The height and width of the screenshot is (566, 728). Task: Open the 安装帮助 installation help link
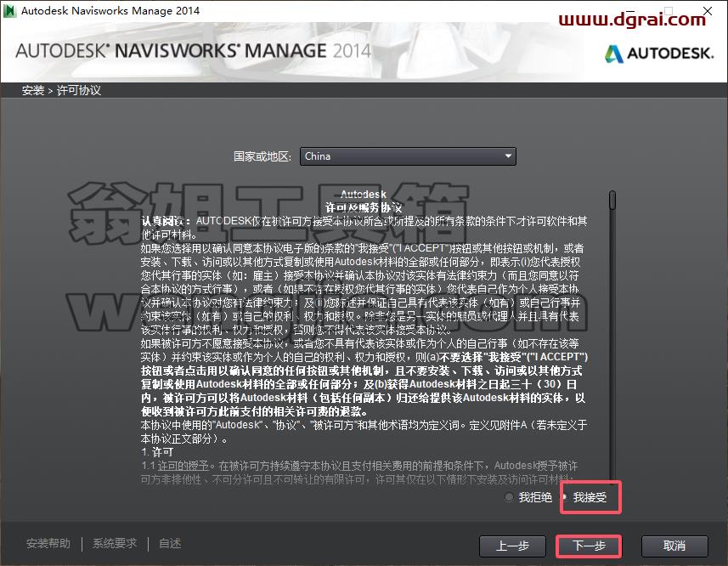48,543
